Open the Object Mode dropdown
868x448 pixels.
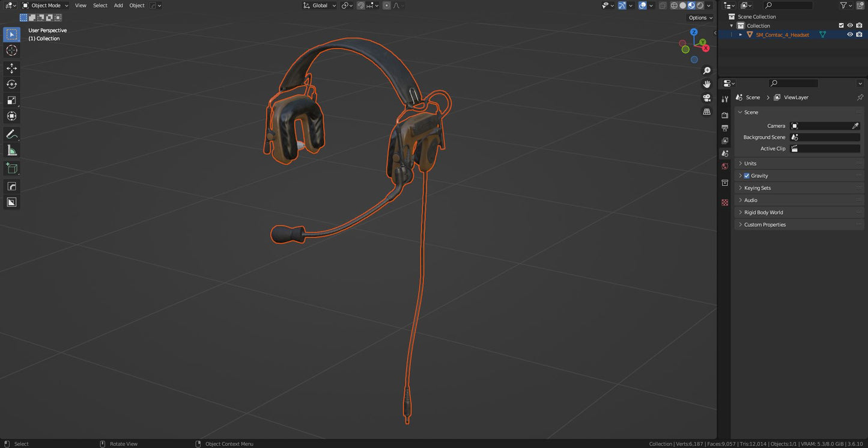(x=45, y=5)
